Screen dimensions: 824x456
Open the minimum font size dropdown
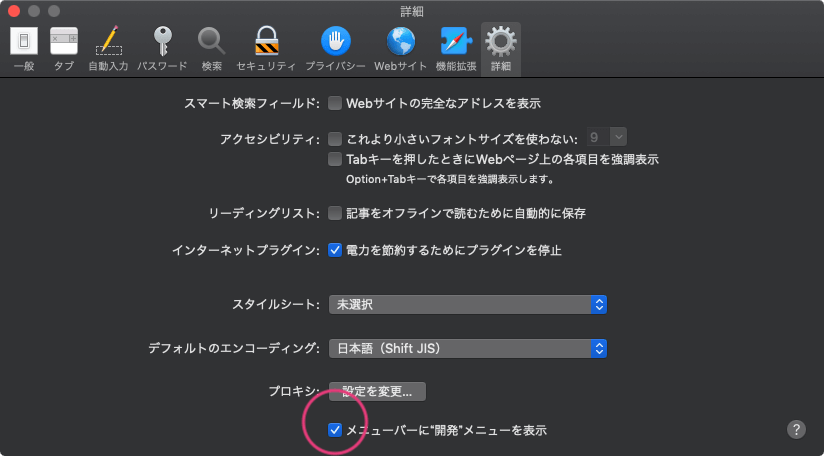(x=607, y=138)
